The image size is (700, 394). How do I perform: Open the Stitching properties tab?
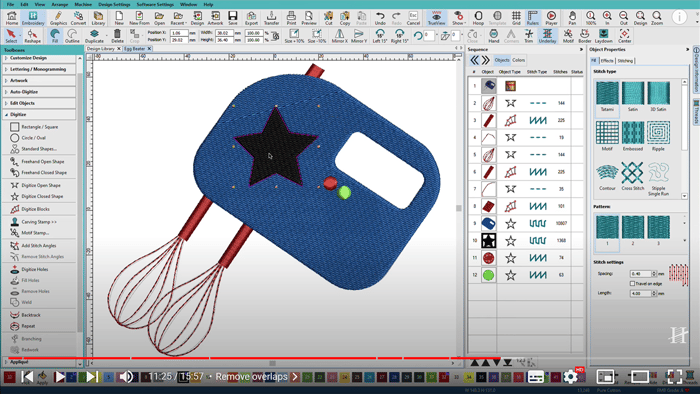[x=625, y=61]
